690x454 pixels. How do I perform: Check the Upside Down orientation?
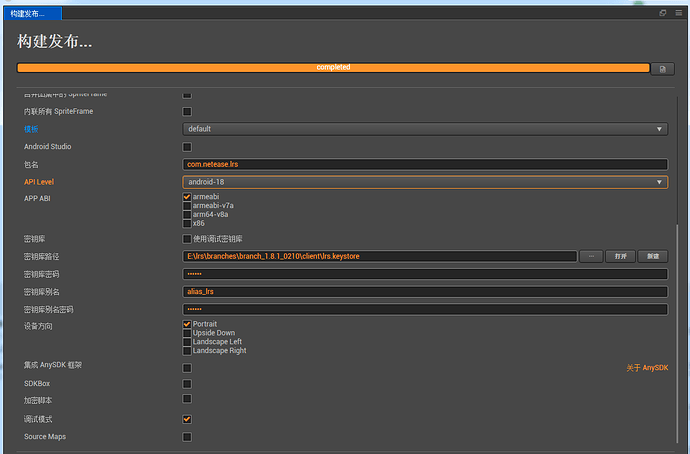(x=187, y=333)
